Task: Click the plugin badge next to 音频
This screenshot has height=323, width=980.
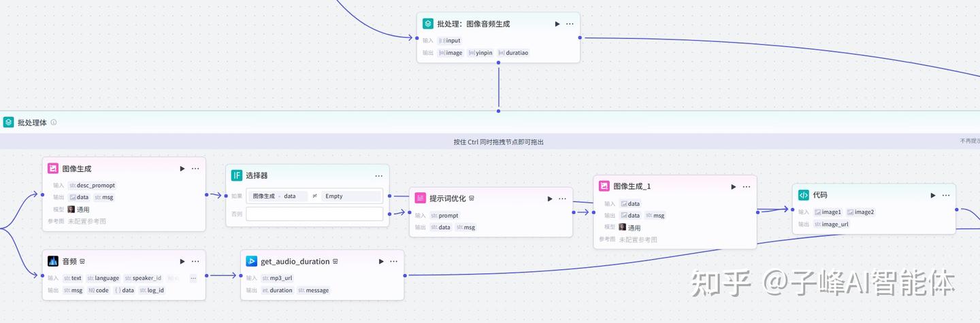Action: (82, 261)
